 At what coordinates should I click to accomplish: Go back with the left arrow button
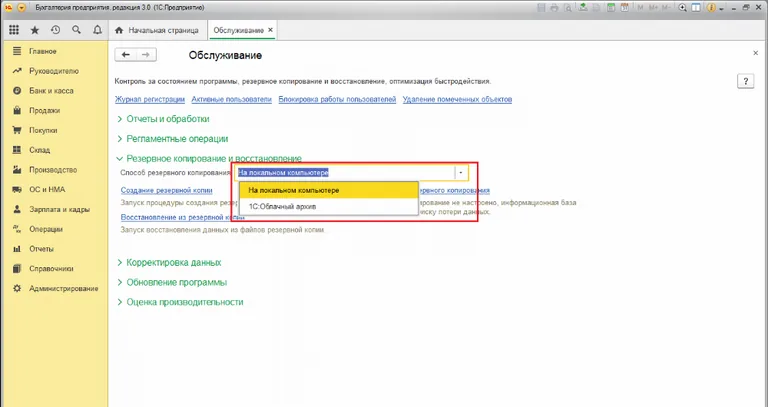click(x=125, y=55)
